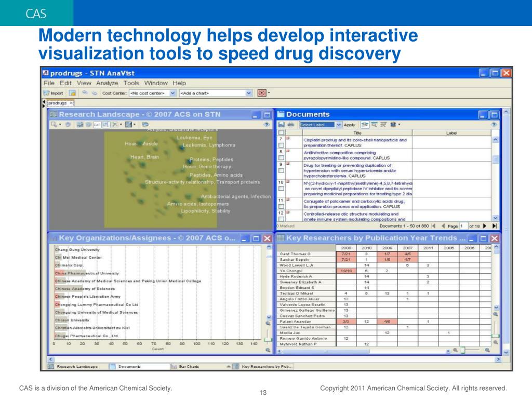Image resolution: width=532 pixels, height=399 pixels.
Task: Click zoom-in magnifier in Key Organizations panel
Action: pos(268,323)
